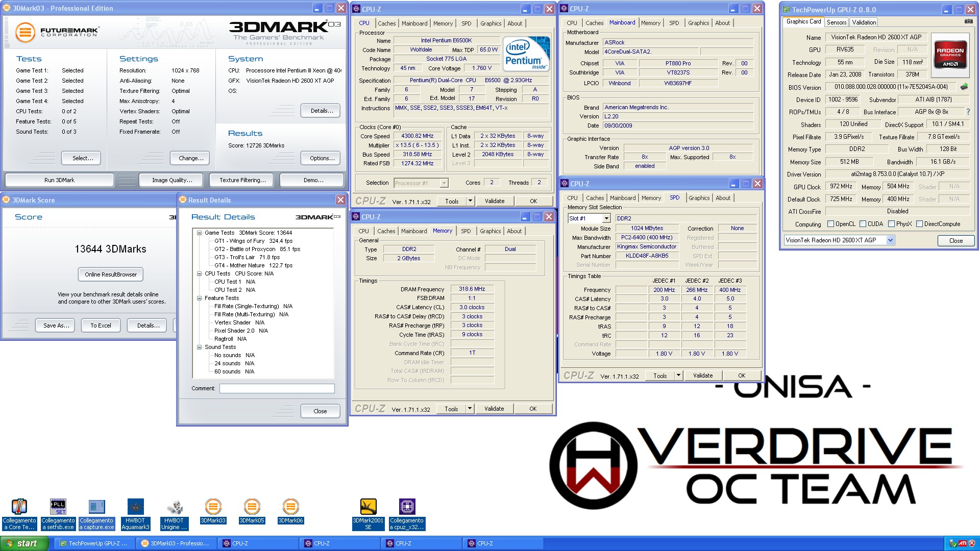
Task: Toggle the CUDA checkbox in GPU-Z
Action: tap(863, 224)
